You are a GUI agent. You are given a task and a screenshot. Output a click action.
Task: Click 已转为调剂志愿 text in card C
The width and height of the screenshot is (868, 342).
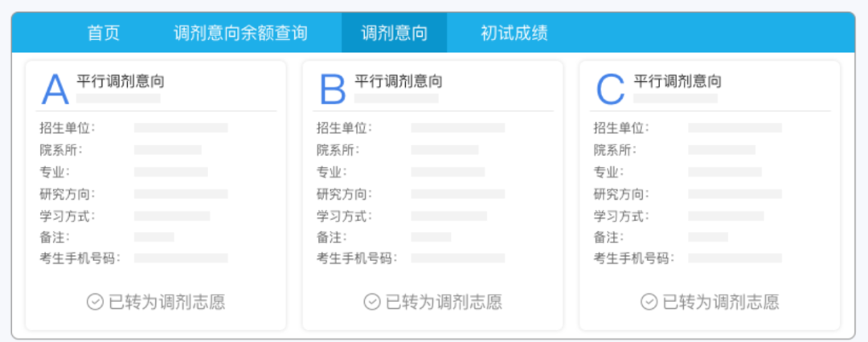point(721,302)
